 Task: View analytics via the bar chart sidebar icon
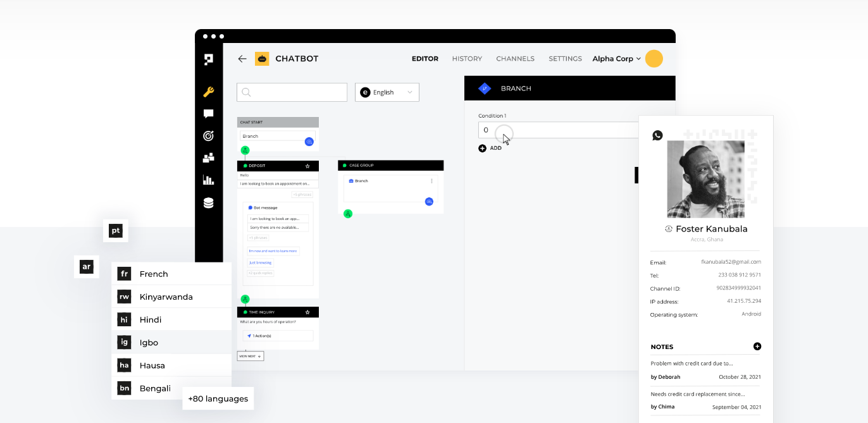coord(209,180)
